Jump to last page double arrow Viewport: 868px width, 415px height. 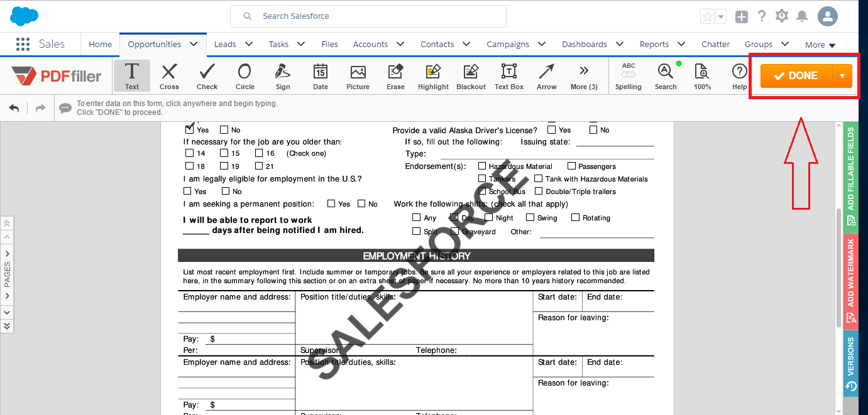click(7, 326)
